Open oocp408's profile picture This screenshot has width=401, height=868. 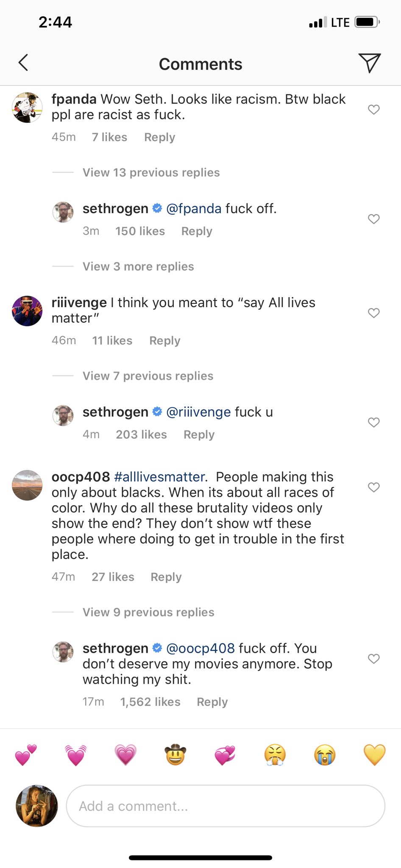[x=27, y=485]
